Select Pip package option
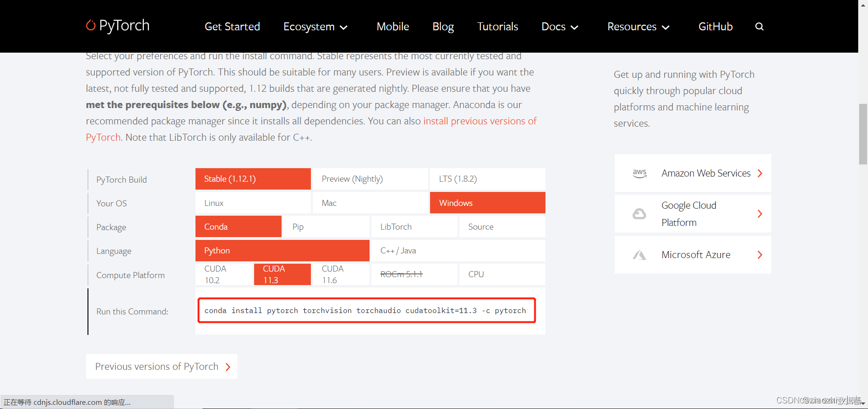The height and width of the screenshot is (409, 868). [326, 226]
